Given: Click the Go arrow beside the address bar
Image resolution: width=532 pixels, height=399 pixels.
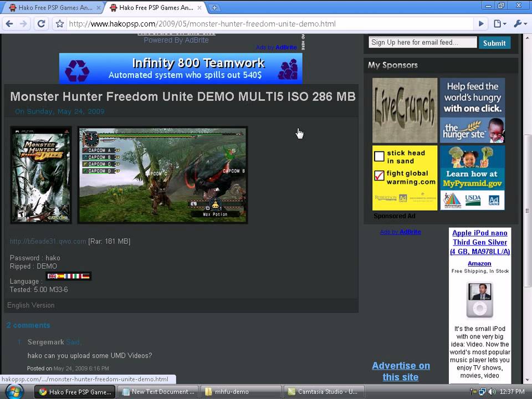Looking at the screenshot, I should point(481,24).
